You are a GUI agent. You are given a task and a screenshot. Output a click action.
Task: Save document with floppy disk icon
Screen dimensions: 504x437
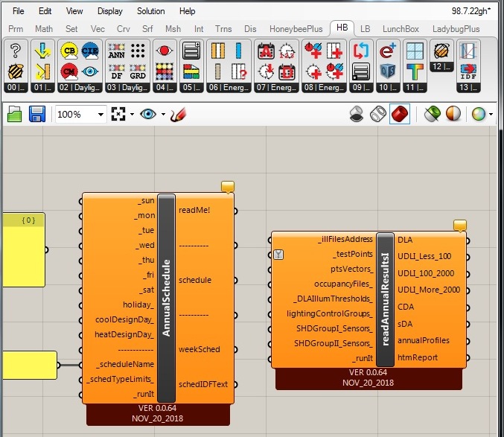click(37, 114)
